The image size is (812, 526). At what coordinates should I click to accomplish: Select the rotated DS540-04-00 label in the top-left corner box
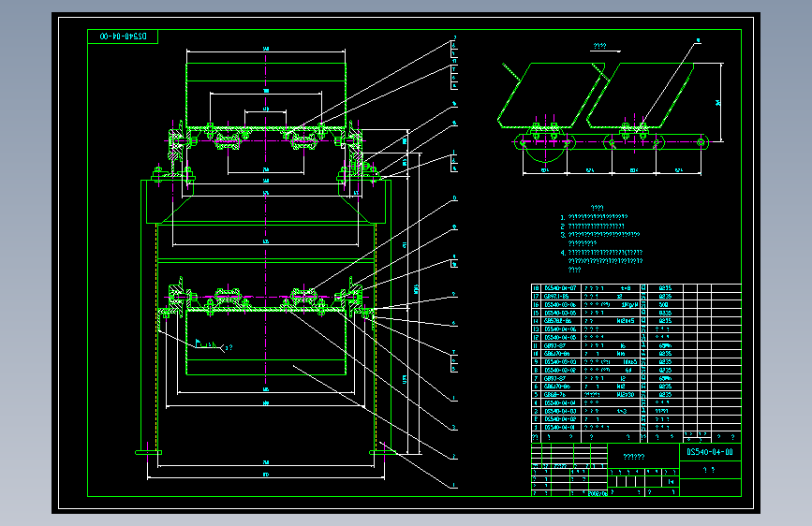(x=124, y=37)
